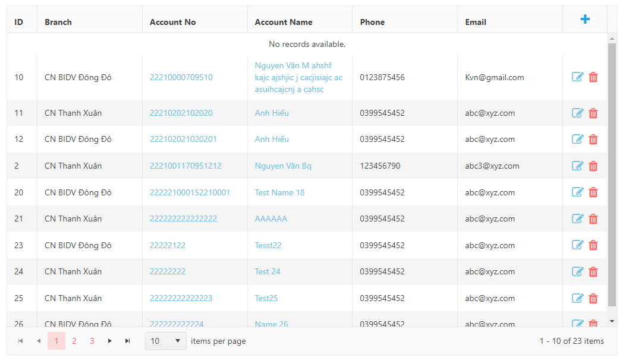This screenshot has width=626, height=364.
Task: Sort by Account Name column header
Action: pos(284,22)
